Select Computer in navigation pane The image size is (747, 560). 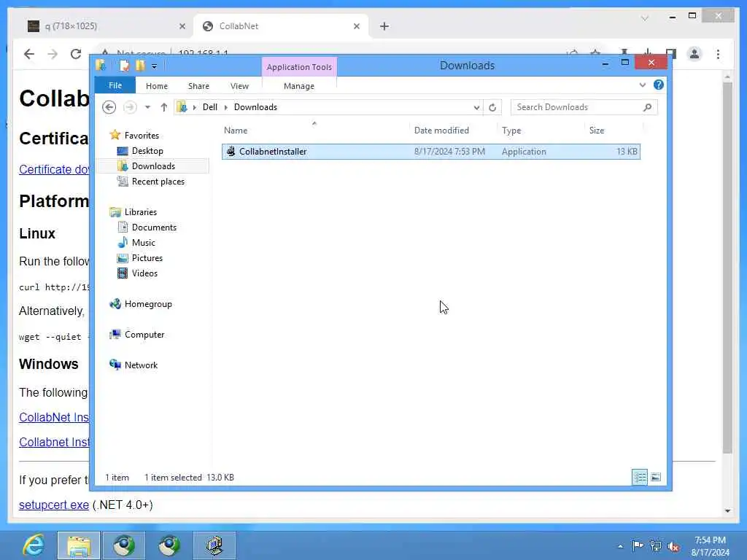coord(144,334)
